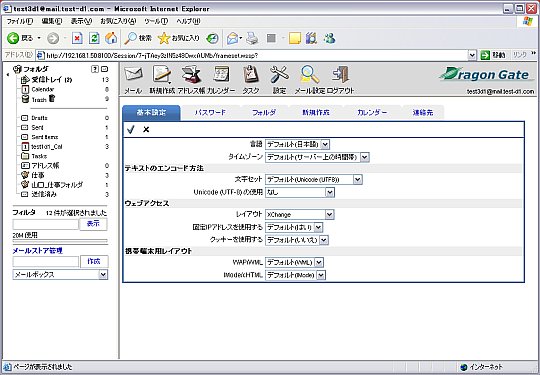Switch to the フォルダ tab
This screenshot has width=540, height=375.
click(x=264, y=113)
